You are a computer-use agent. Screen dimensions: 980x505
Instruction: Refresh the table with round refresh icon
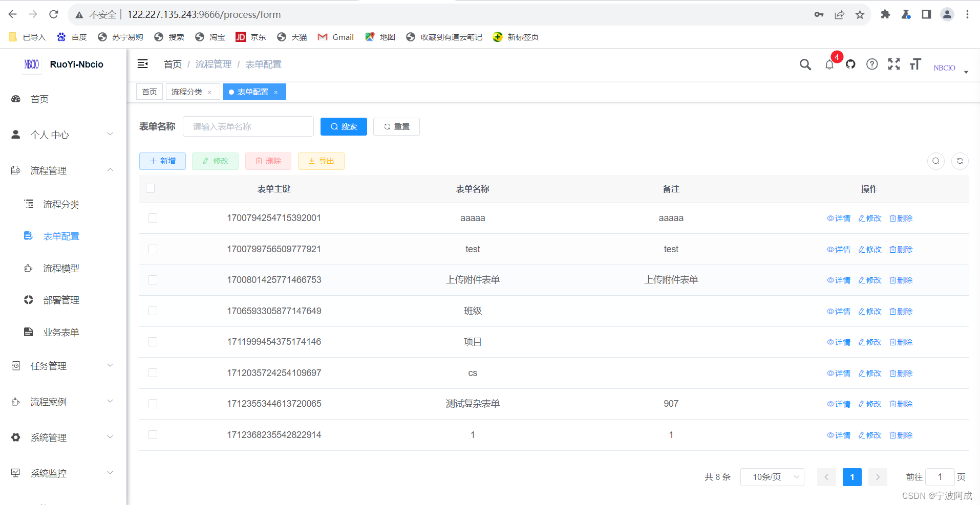tap(960, 161)
